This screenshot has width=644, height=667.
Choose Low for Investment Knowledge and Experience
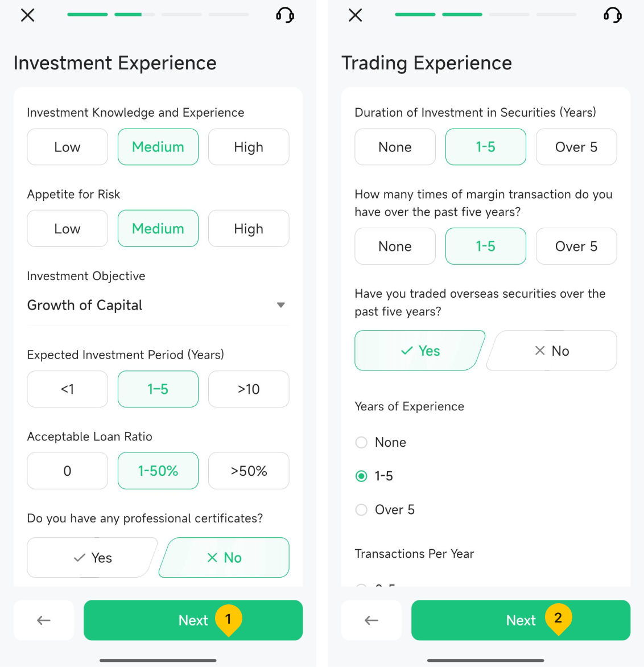(67, 147)
